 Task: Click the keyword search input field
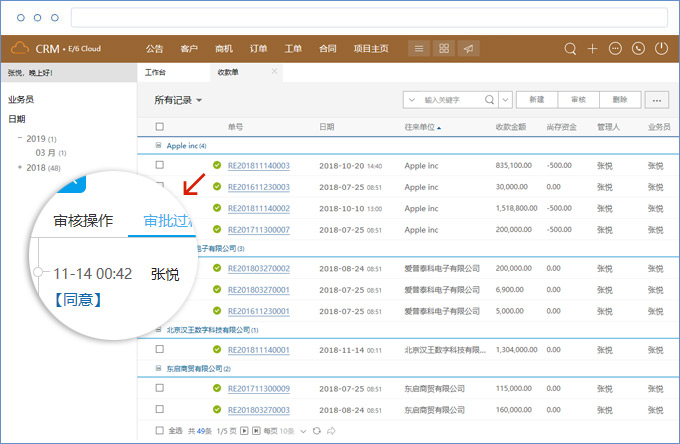[x=452, y=100]
